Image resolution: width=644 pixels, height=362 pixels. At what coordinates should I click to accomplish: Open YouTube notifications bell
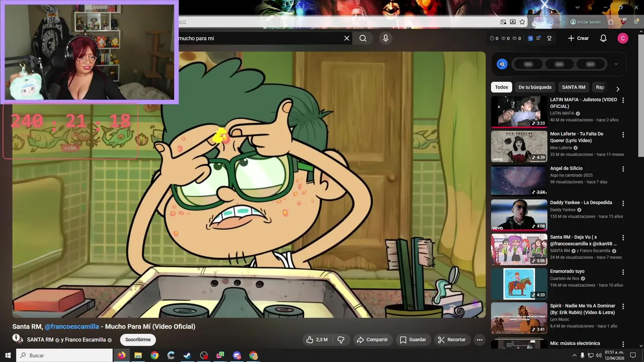tap(603, 38)
